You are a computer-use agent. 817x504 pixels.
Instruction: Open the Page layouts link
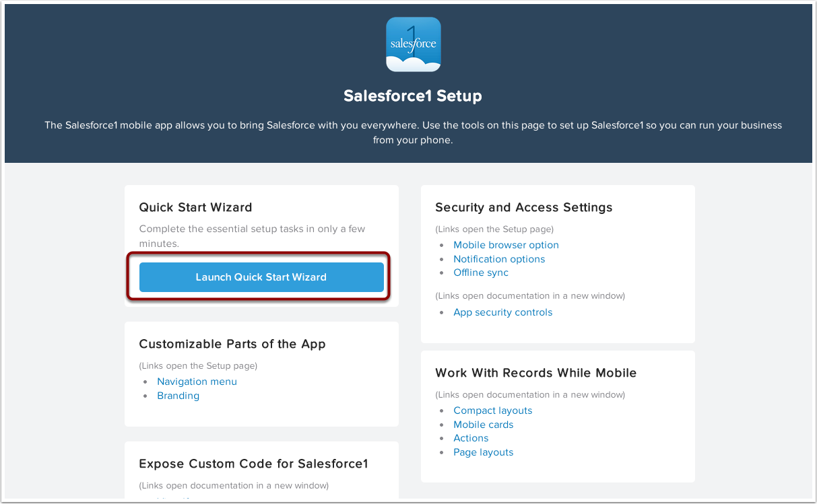pos(483,452)
